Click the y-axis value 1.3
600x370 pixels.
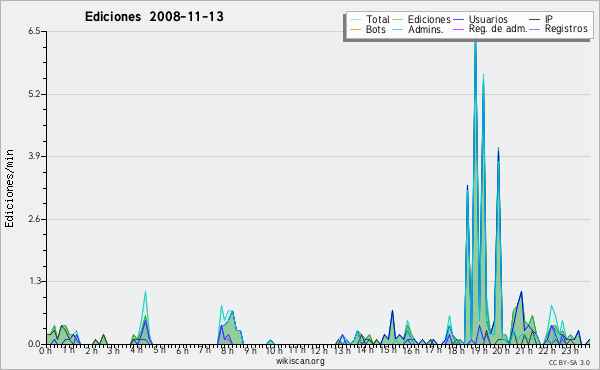[34, 282]
